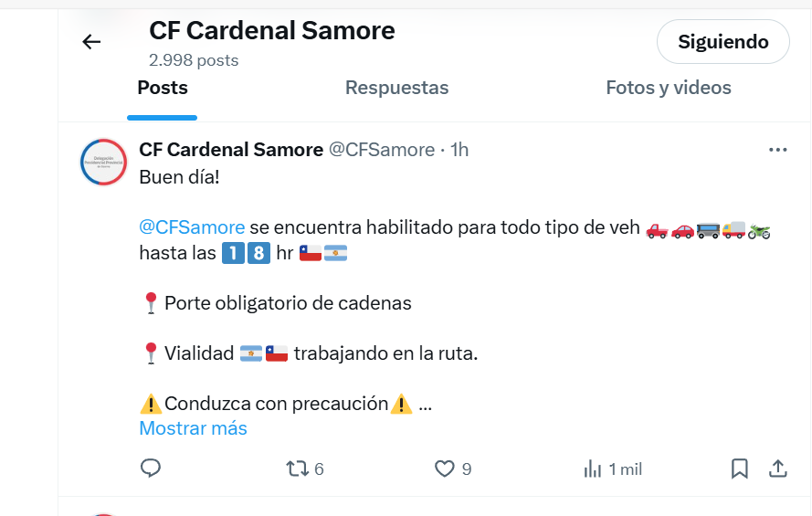Switch to the Respuestas tab
The height and width of the screenshot is (516, 812).
[x=396, y=88]
